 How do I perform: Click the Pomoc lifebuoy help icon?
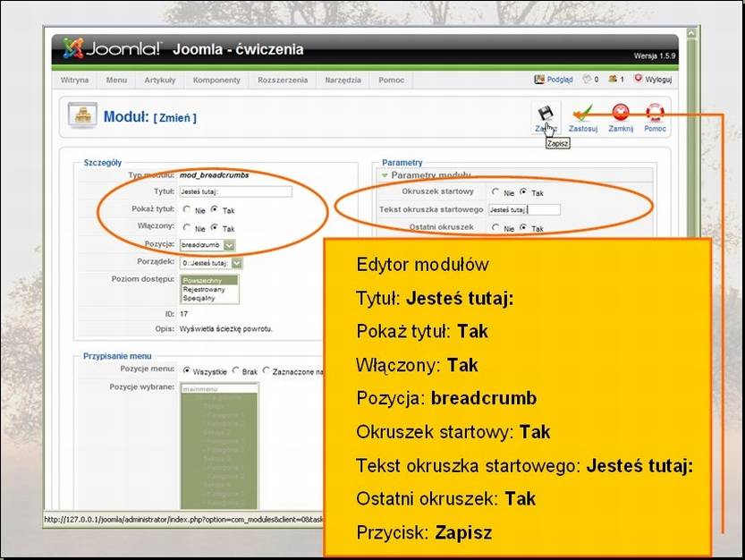655,113
